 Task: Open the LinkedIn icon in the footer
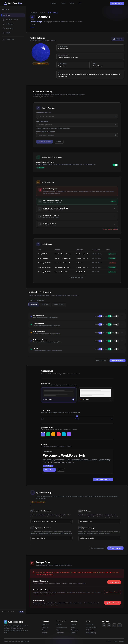click(104, 626)
